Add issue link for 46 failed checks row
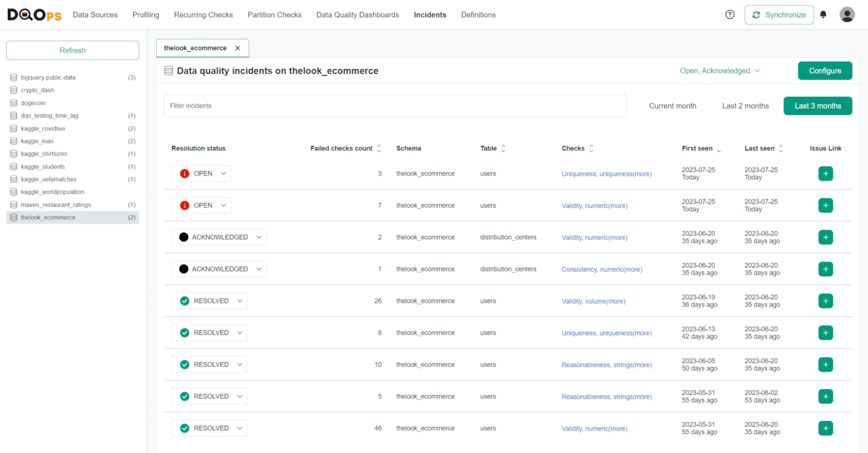 pos(826,428)
